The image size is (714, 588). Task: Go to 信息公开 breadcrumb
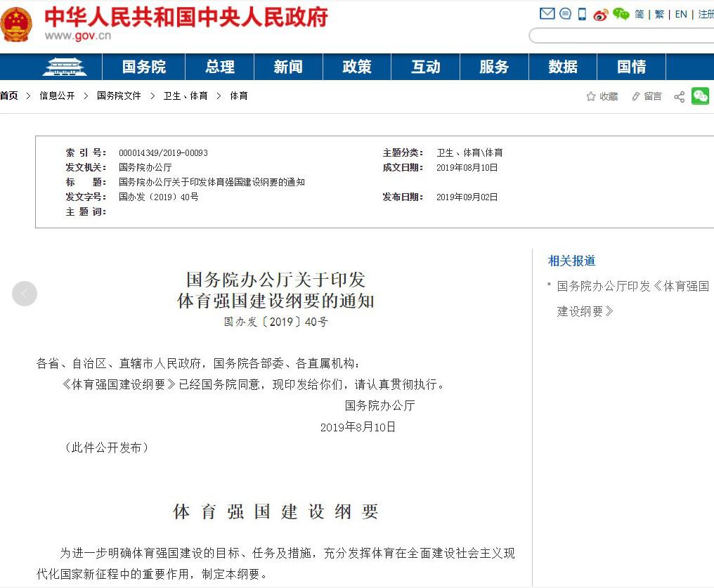[57, 96]
